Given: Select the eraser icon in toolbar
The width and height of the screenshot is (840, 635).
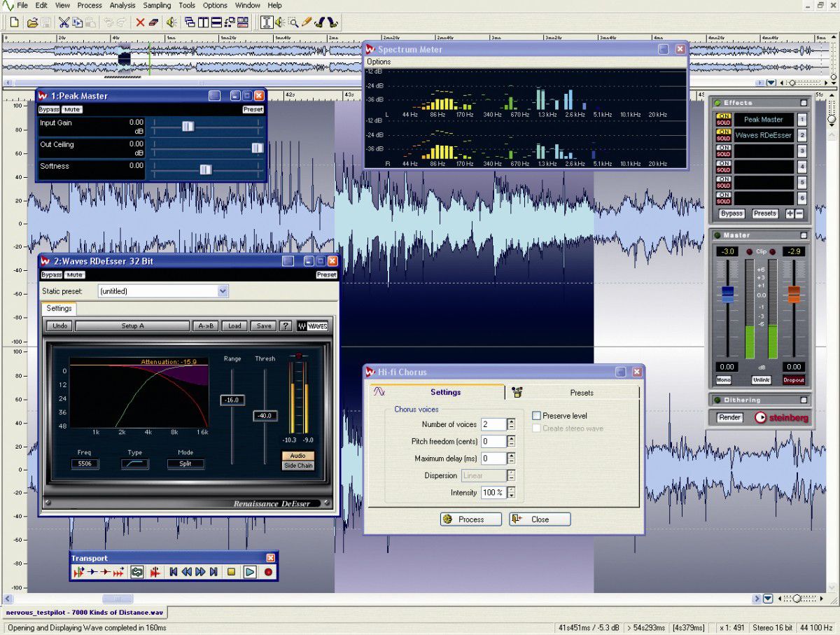Looking at the screenshot, I should (x=155, y=22).
